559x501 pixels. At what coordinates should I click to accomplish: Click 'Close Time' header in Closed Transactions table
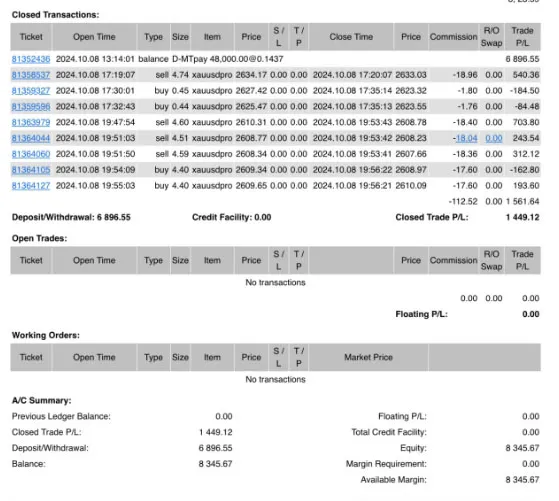click(351, 37)
